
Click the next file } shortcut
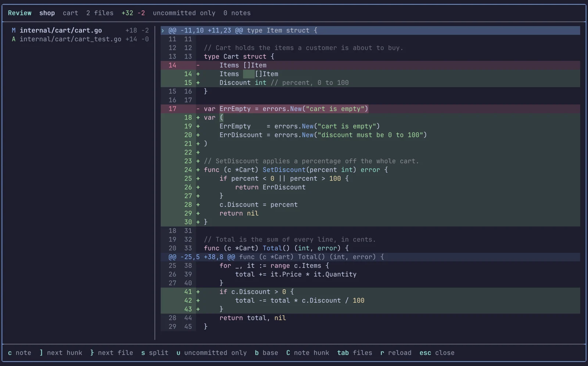click(112, 353)
